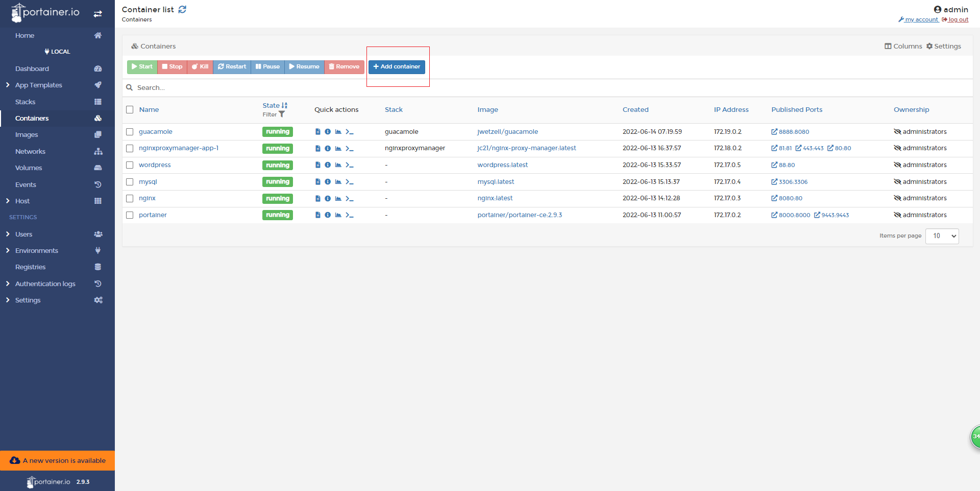The image size is (980, 491).
Task: Check the nginxproxymanager-app-1 row checkbox
Action: (x=130, y=149)
